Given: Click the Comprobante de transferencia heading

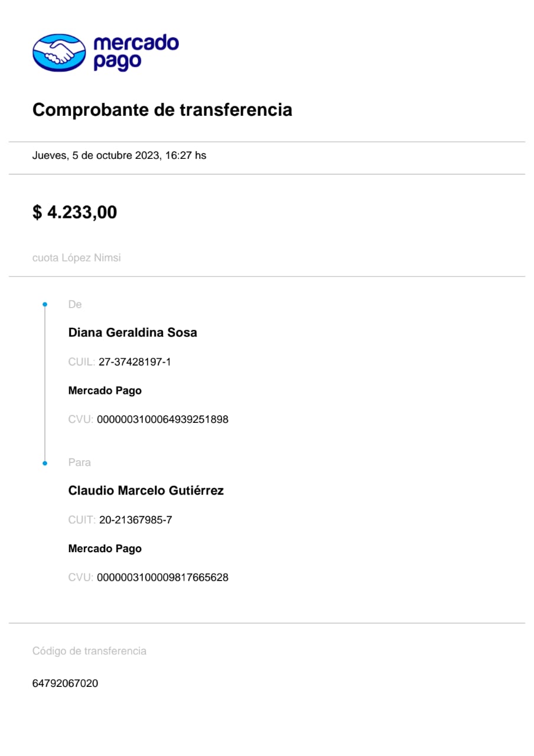Looking at the screenshot, I should (x=162, y=110).
